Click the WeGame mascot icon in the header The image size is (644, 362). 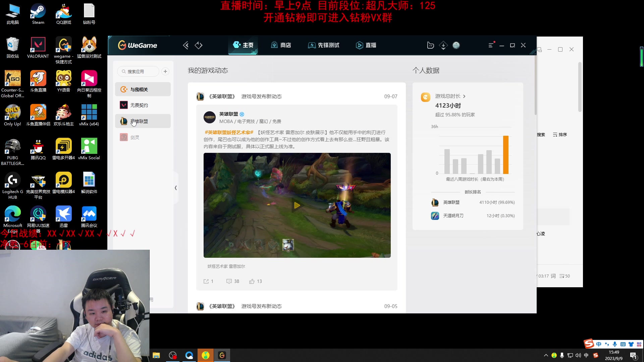pos(430,45)
